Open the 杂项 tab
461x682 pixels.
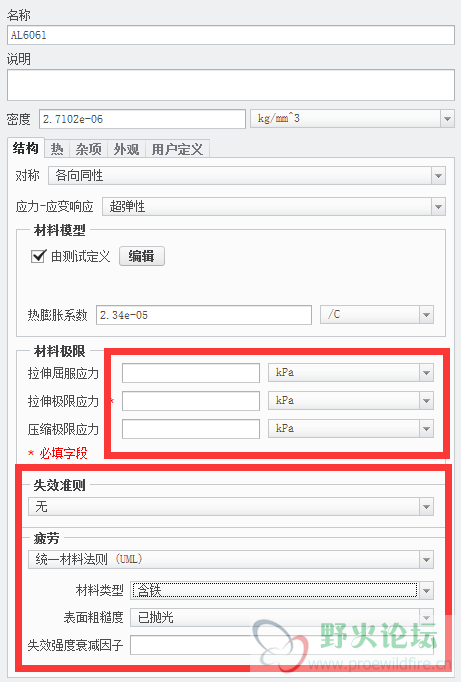pyautogui.click(x=88, y=149)
